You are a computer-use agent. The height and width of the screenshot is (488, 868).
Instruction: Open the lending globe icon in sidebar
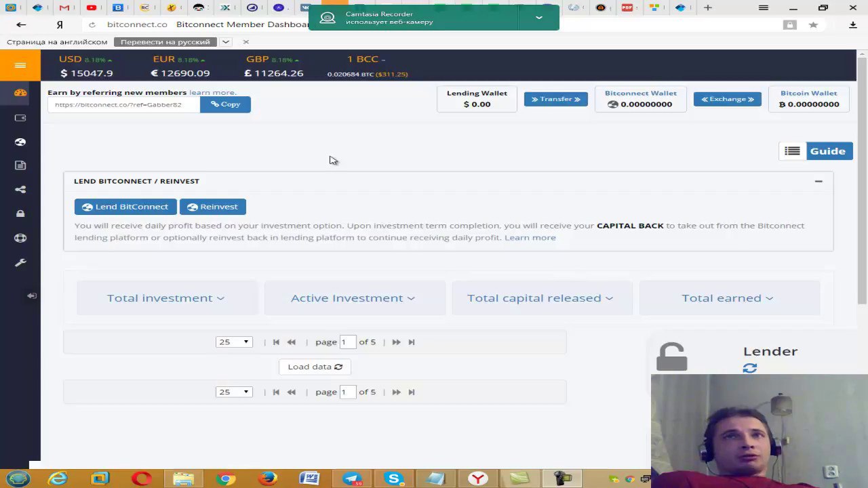tap(20, 142)
